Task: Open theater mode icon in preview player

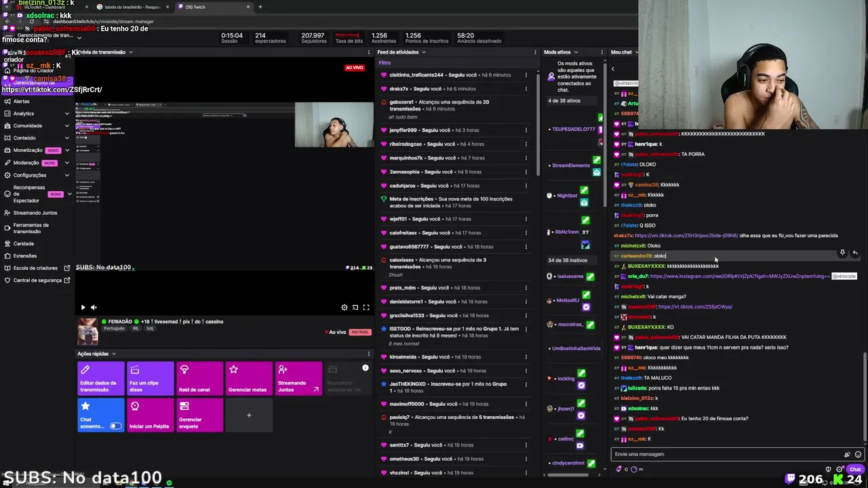Action: tap(355, 307)
